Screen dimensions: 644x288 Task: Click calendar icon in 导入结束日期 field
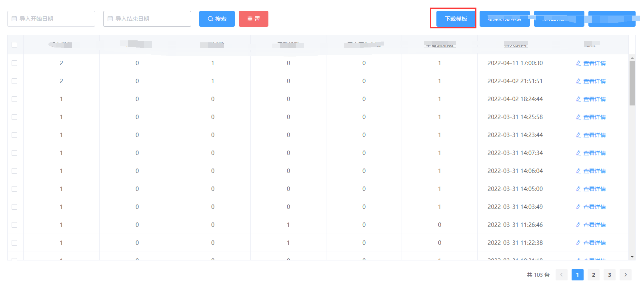[110, 19]
